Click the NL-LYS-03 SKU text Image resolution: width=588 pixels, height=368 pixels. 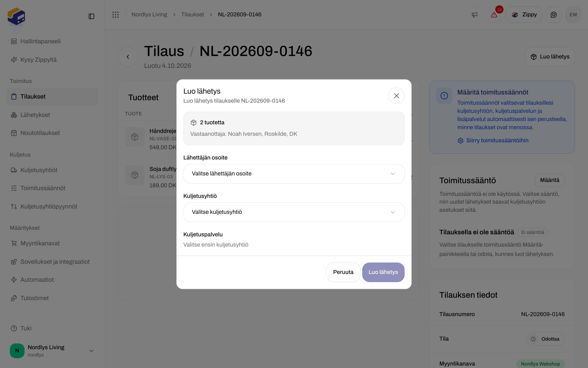pos(161,177)
